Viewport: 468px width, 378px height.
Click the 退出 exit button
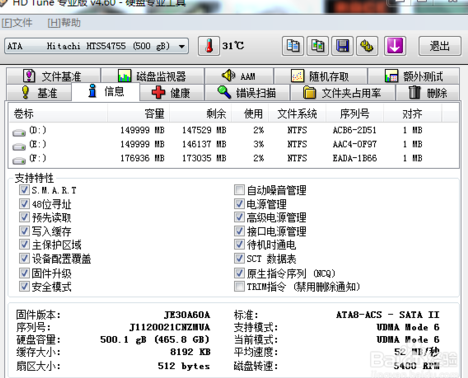[440, 46]
